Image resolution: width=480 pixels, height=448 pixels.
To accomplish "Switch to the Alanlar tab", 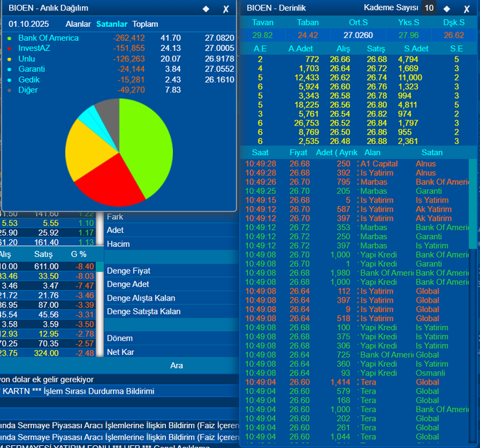I will (78, 24).
